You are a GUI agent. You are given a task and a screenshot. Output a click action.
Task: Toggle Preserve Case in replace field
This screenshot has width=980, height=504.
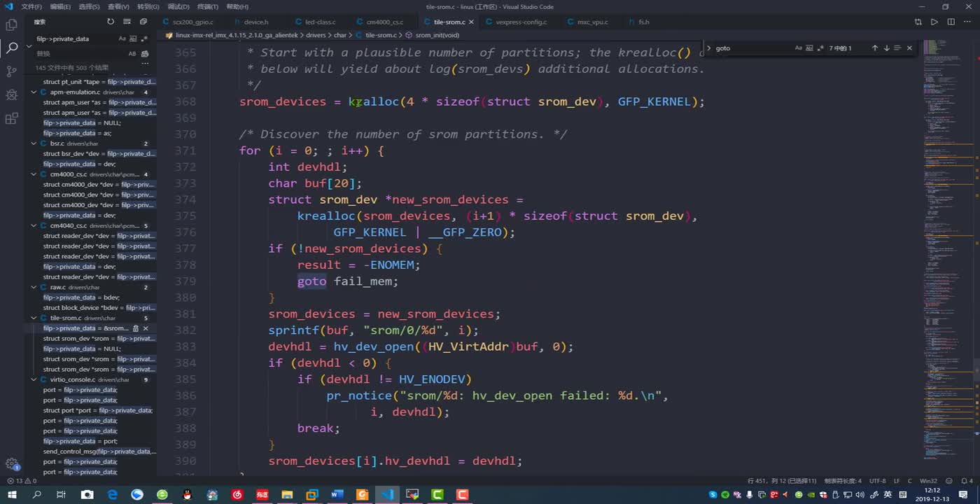pos(132,54)
